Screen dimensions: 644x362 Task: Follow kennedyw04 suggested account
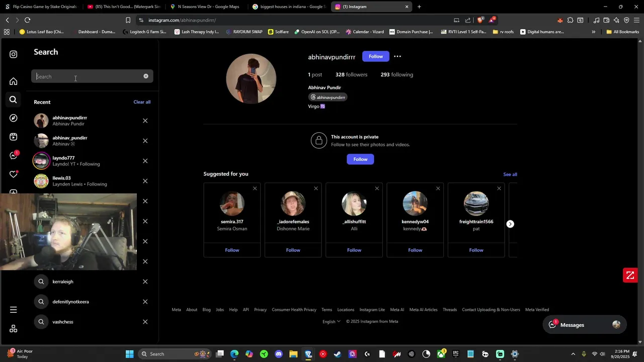415,250
